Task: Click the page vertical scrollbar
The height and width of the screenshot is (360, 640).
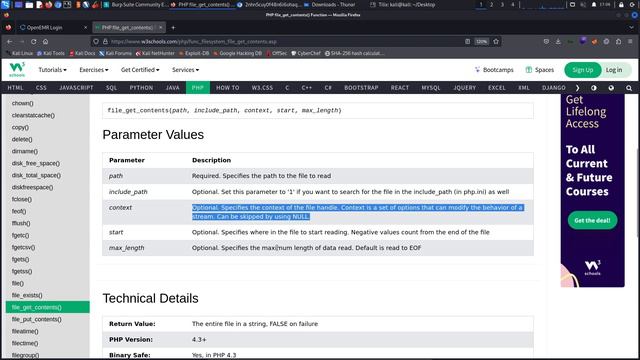Action: click(x=638, y=192)
